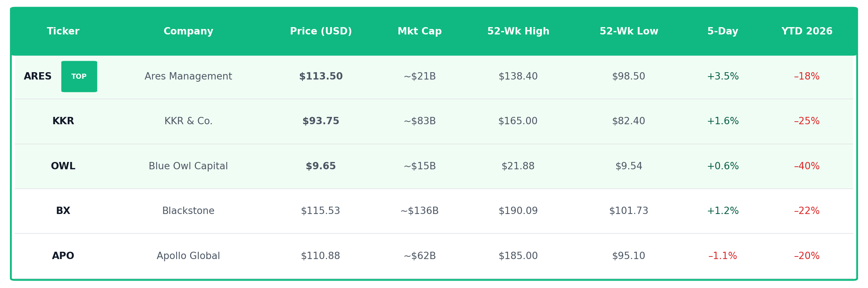Select the Blue Owl Capital company cell

click(188, 166)
